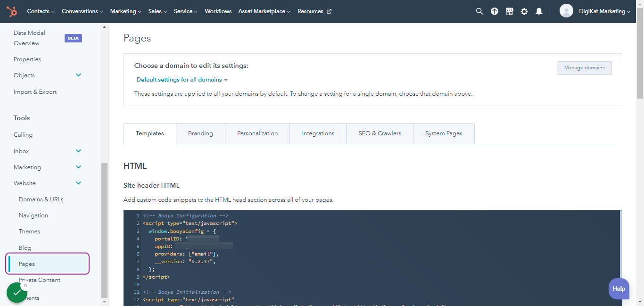Open Private Content settings

click(40, 280)
